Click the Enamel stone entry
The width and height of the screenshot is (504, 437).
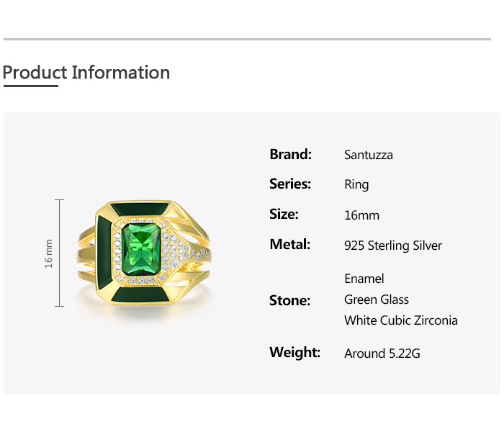tap(364, 279)
